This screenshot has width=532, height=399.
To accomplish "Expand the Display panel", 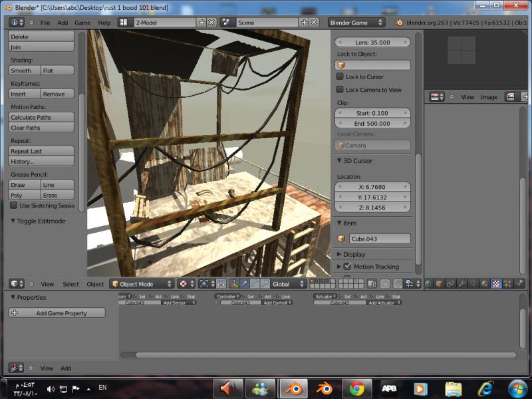I will [354, 254].
